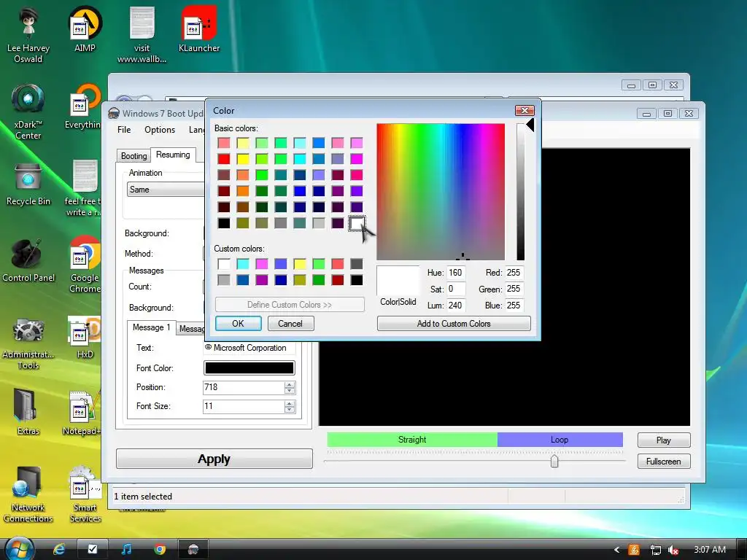
Task: Click the Red value field
Action: (x=514, y=273)
